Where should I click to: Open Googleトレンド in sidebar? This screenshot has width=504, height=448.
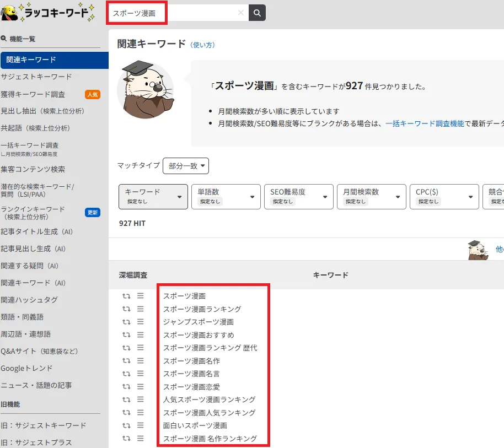(26, 368)
